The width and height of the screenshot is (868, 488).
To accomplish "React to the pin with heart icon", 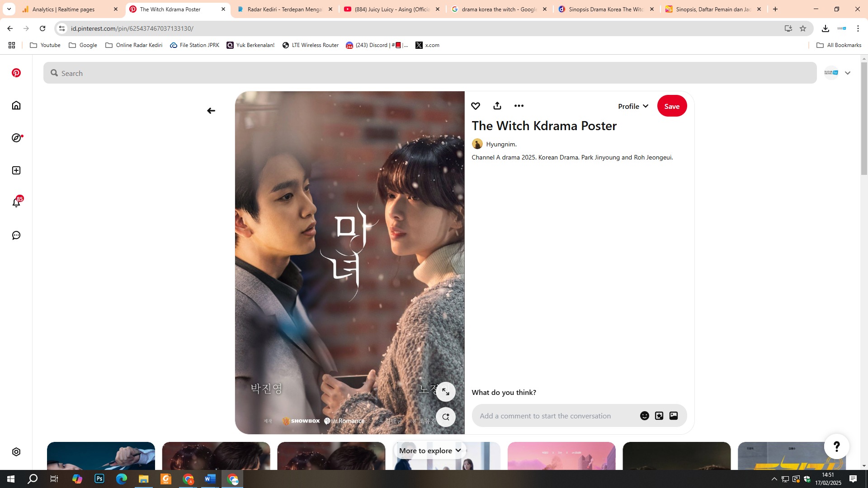I will click(x=476, y=106).
